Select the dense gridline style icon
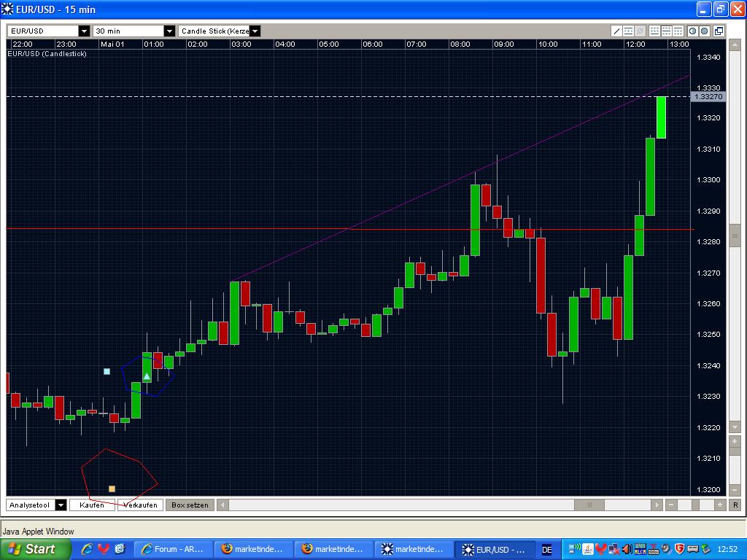 pyautogui.click(x=678, y=31)
